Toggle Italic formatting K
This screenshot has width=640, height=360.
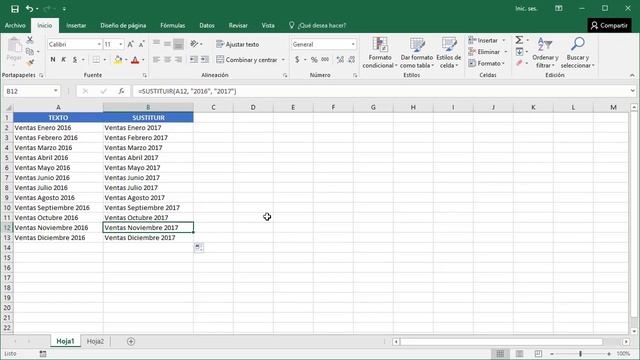[x=64, y=60]
